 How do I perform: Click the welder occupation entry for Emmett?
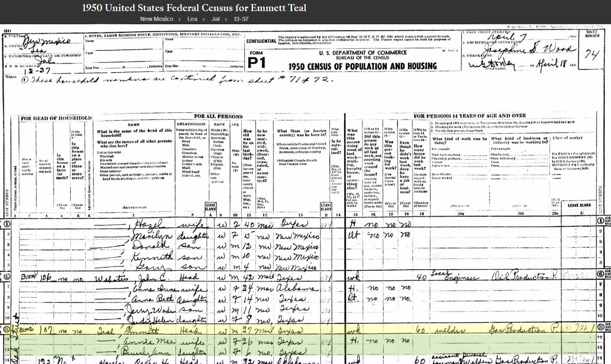coord(450,330)
